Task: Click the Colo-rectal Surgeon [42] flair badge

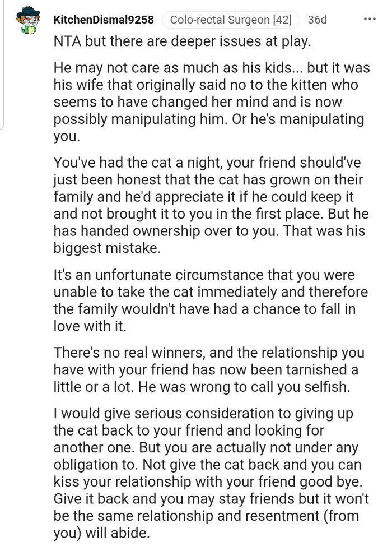Action: click(x=230, y=20)
